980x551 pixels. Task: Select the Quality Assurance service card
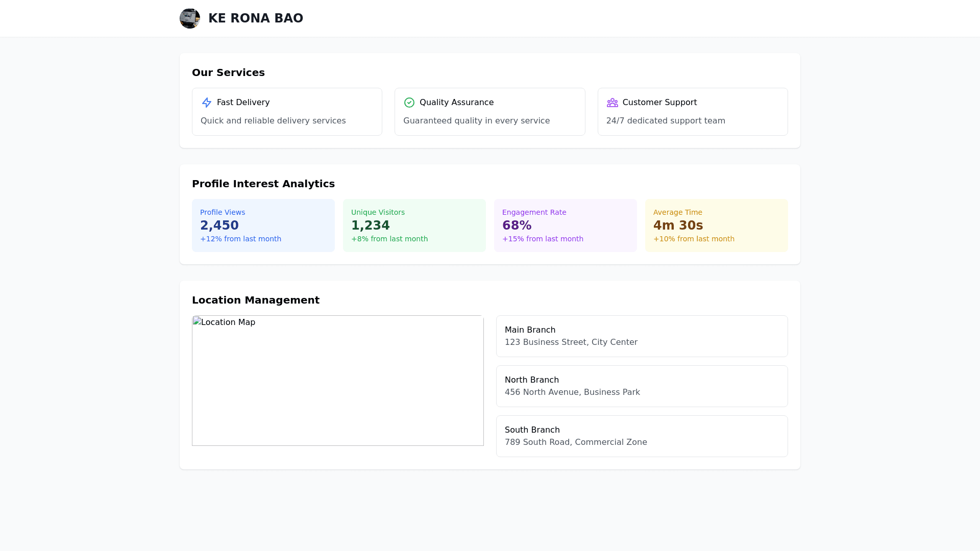489,112
